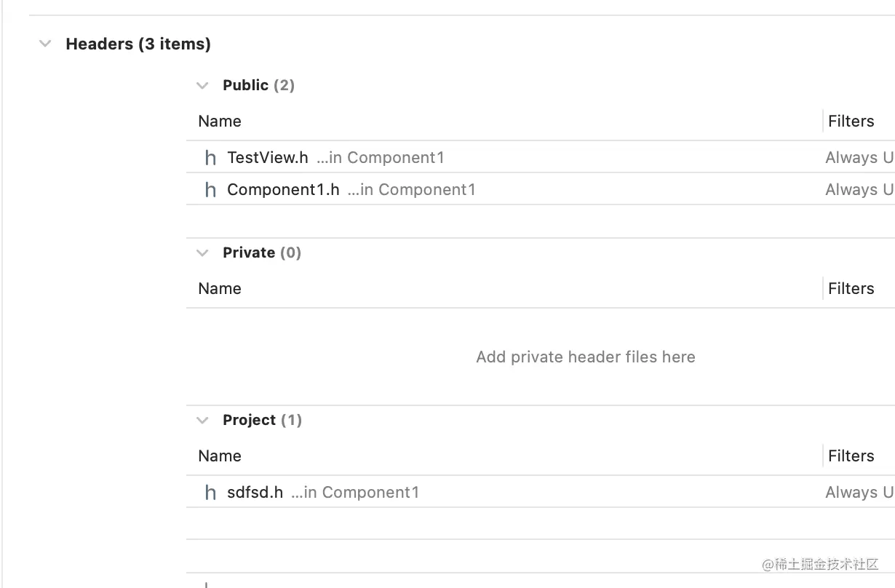Viewport: 895px width, 588px height.
Task: Open the filter setting for sdfsd.h
Action: [x=859, y=493]
